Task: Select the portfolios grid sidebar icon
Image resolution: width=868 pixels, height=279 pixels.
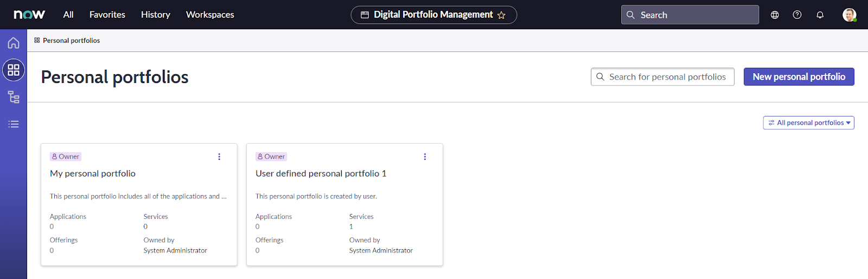Action: tap(14, 70)
